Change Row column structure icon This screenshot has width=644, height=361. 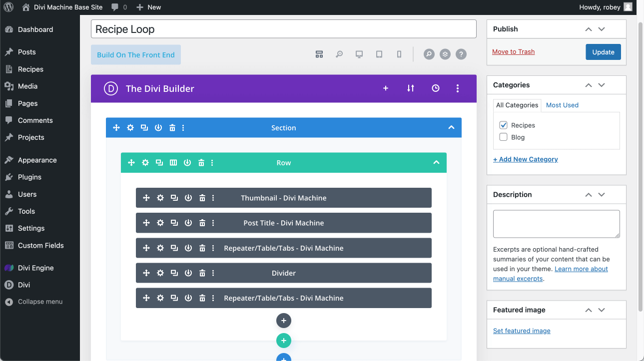point(173,163)
